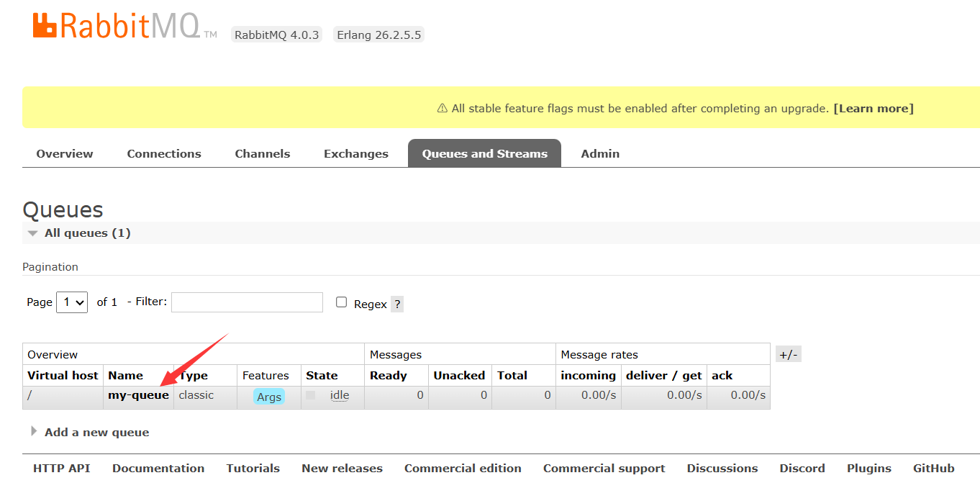Sort by the Total column header
The image size is (980, 501).
pyautogui.click(x=512, y=376)
